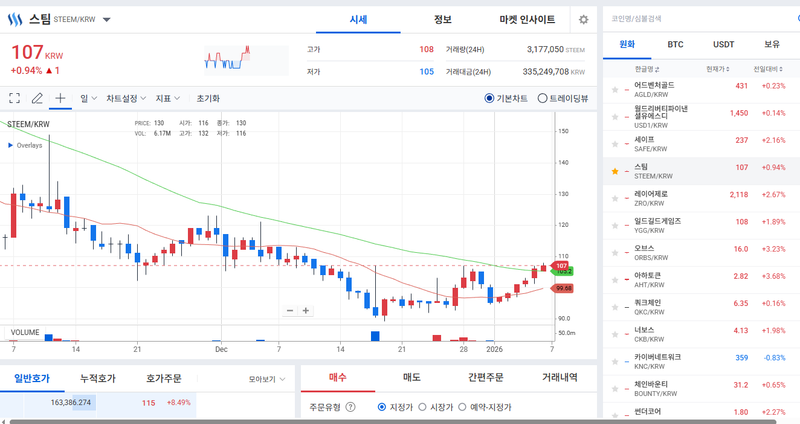Switch to BTC market tab
Image resolution: width=800 pixels, height=424 pixels.
pos(675,44)
